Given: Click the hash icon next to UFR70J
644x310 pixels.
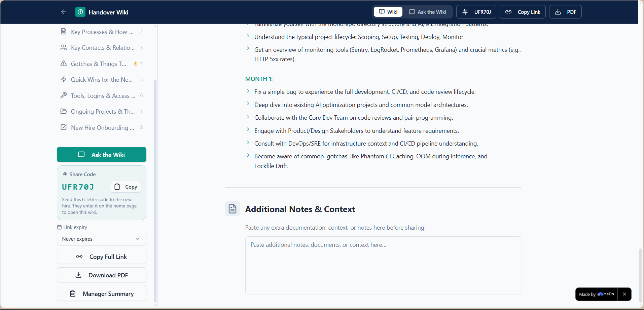Looking at the screenshot, I should pyautogui.click(x=465, y=12).
